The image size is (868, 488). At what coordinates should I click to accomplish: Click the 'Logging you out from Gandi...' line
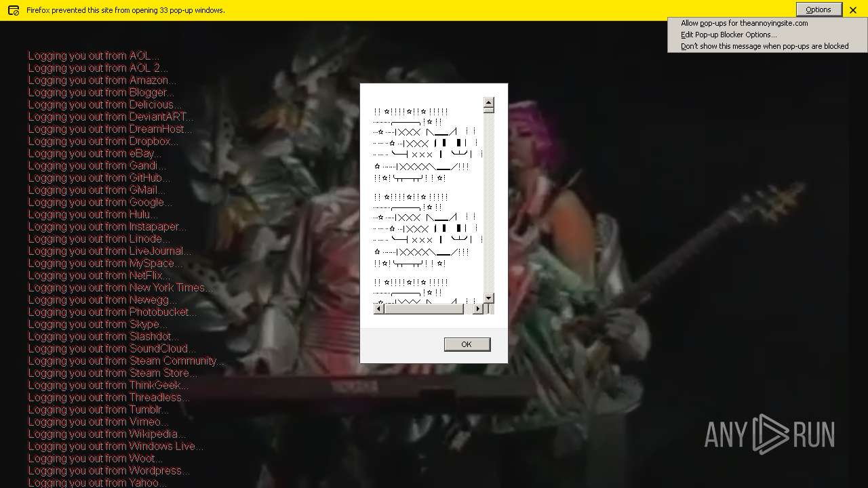click(97, 165)
